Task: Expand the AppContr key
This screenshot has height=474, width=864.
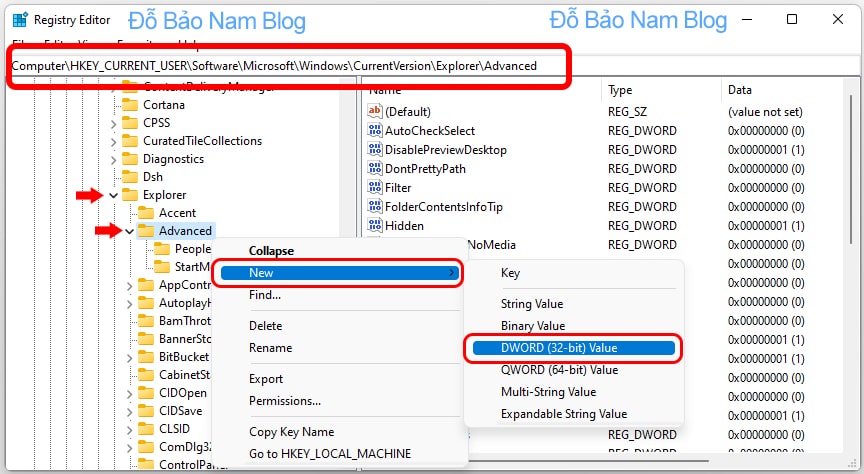Action: coord(129,286)
